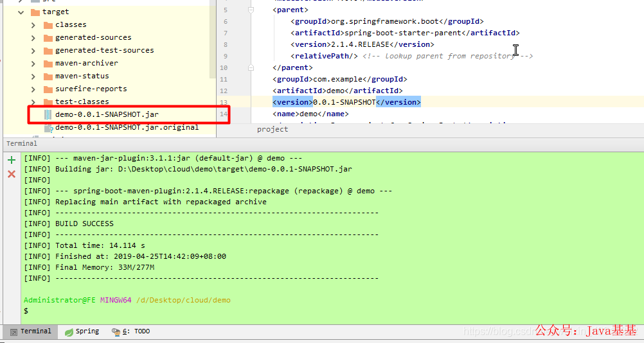Click the Terminal tab icon
Viewport: 644px width, 343px height.
point(13,332)
